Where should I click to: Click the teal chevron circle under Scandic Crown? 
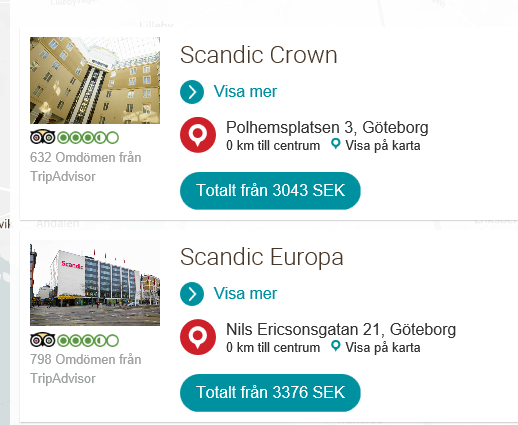(x=192, y=92)
